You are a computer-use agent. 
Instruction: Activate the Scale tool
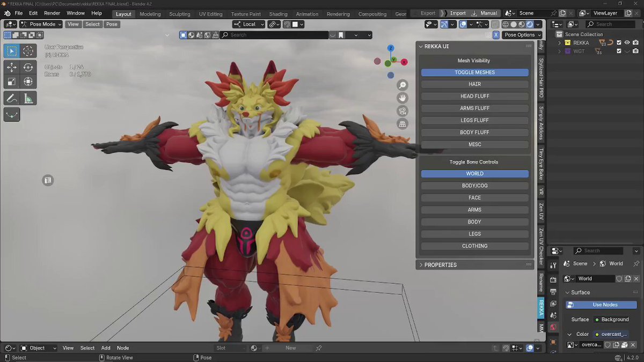coord(12,82)
